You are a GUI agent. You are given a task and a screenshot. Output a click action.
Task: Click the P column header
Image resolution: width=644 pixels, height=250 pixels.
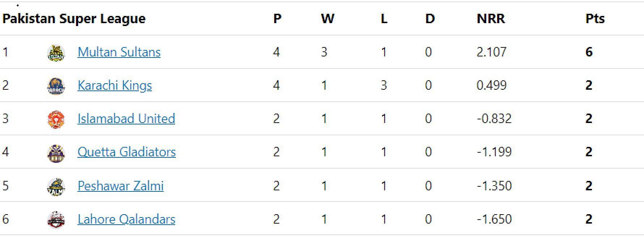click(277, 18)
